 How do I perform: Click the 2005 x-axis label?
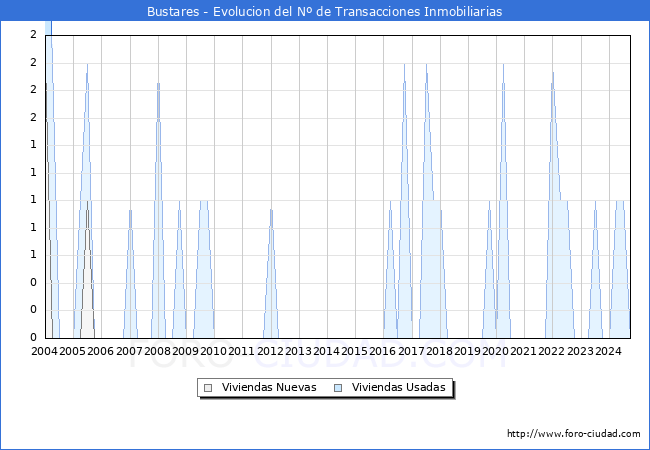click(x=72, y=351)
